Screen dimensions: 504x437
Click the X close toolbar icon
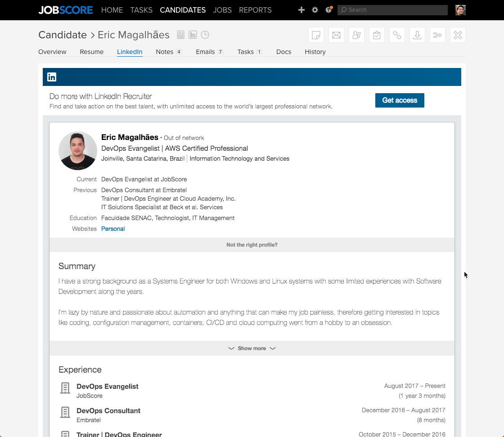458,35
